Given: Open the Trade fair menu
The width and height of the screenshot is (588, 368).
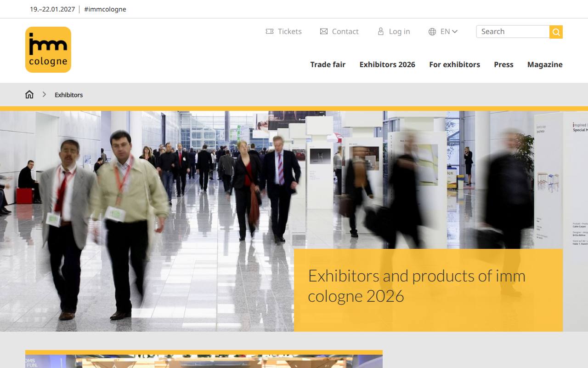Looking at the screenshot, I should point(328,64).
